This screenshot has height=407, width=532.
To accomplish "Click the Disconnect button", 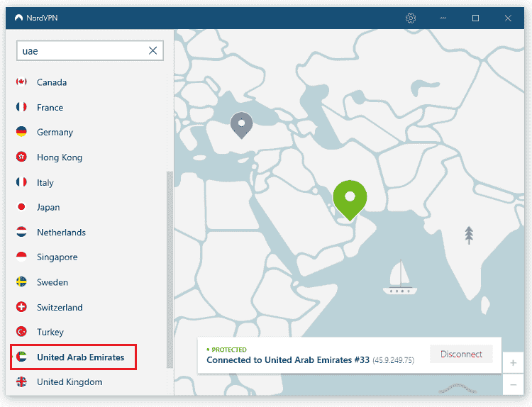I will click(461, 354).
